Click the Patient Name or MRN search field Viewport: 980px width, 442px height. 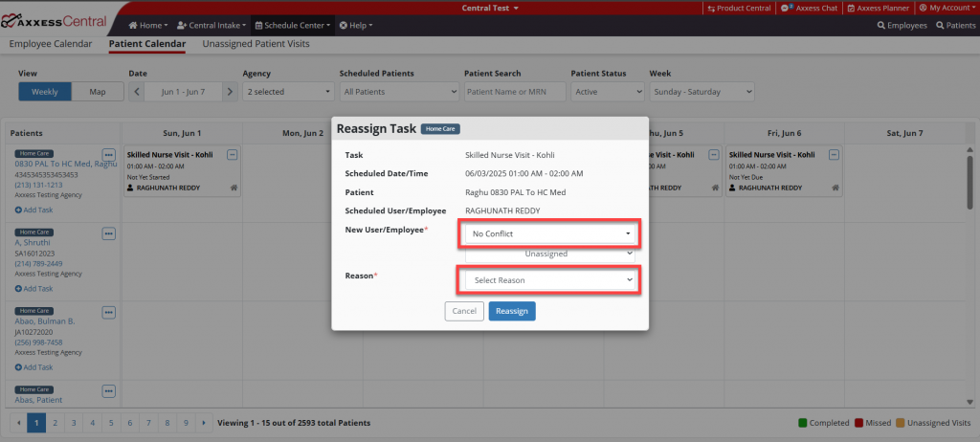514,92
